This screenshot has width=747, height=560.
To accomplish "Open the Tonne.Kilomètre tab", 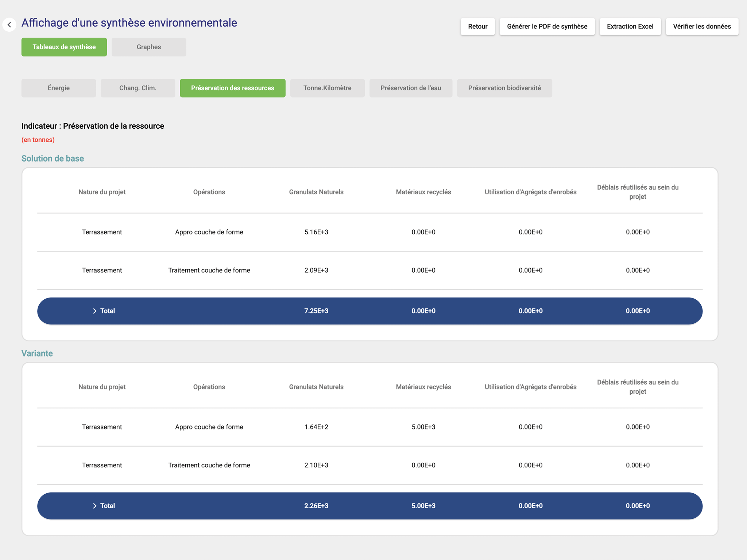I will (x=327, y=88).
